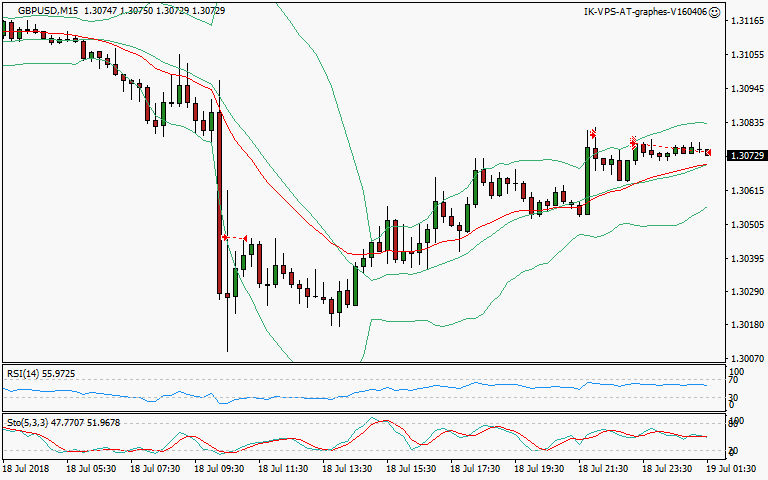
Task: Click the tall green breakout candle near 21:30
Action: (587, 180)
